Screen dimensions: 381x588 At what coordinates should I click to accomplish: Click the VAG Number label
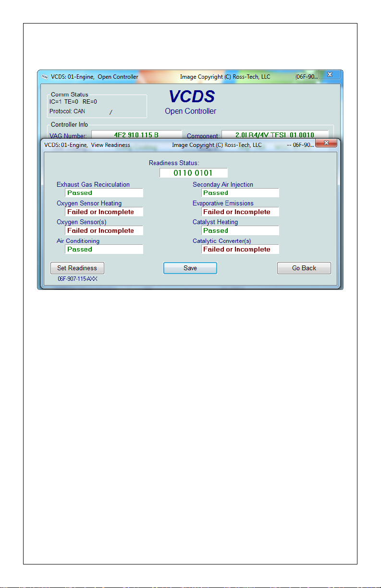[68, 136]
